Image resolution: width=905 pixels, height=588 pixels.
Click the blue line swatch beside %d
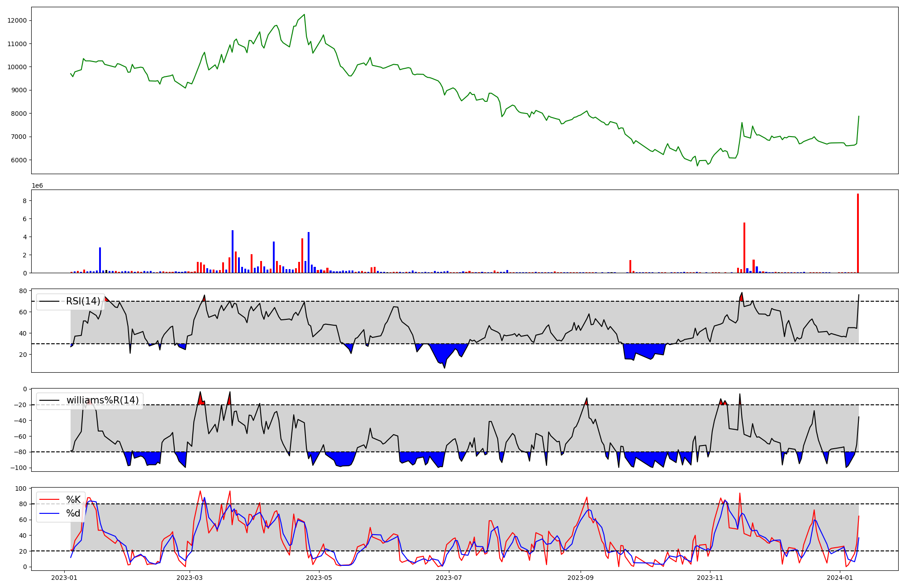point(49,513)
